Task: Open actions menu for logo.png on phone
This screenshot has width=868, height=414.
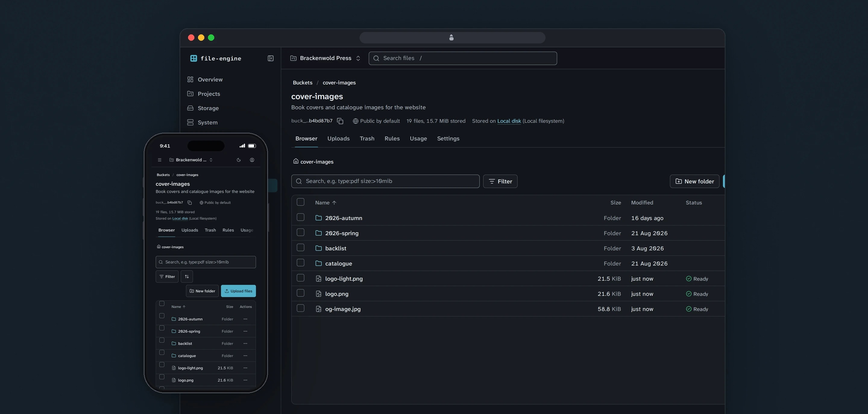Action: click(x=245, y=380)
